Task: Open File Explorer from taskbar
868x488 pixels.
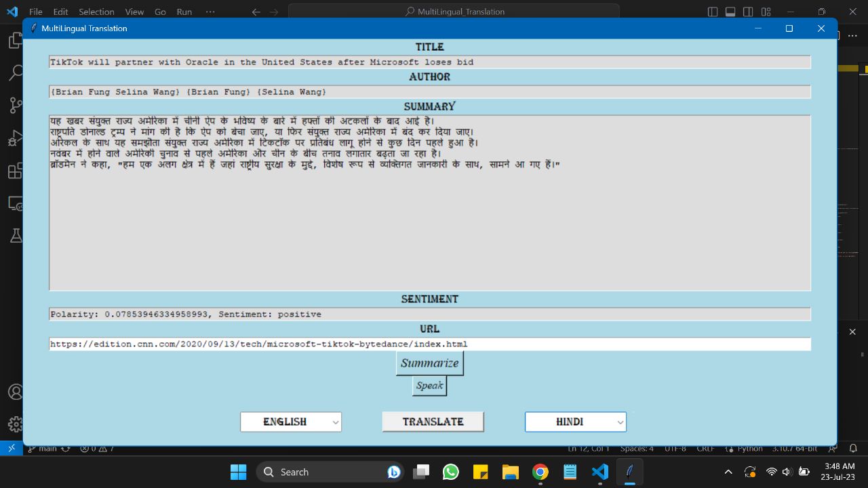Action: click(x=510, y=472)
